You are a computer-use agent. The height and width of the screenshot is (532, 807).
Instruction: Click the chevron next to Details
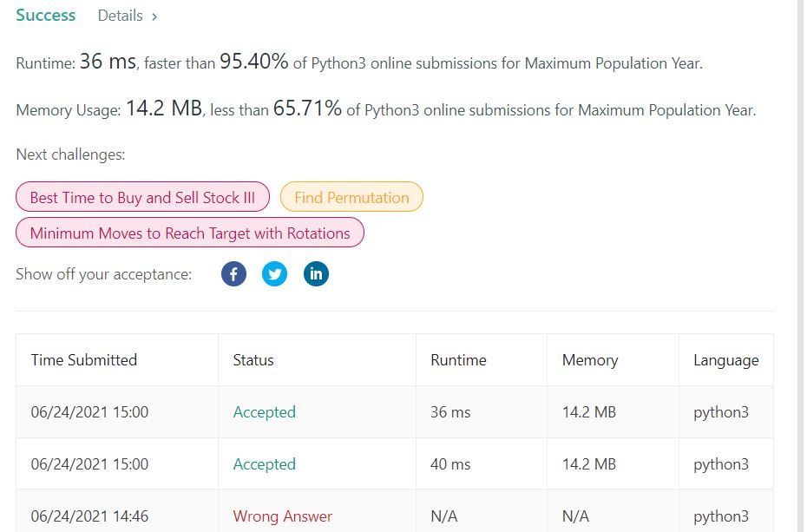tap(154, 15)
